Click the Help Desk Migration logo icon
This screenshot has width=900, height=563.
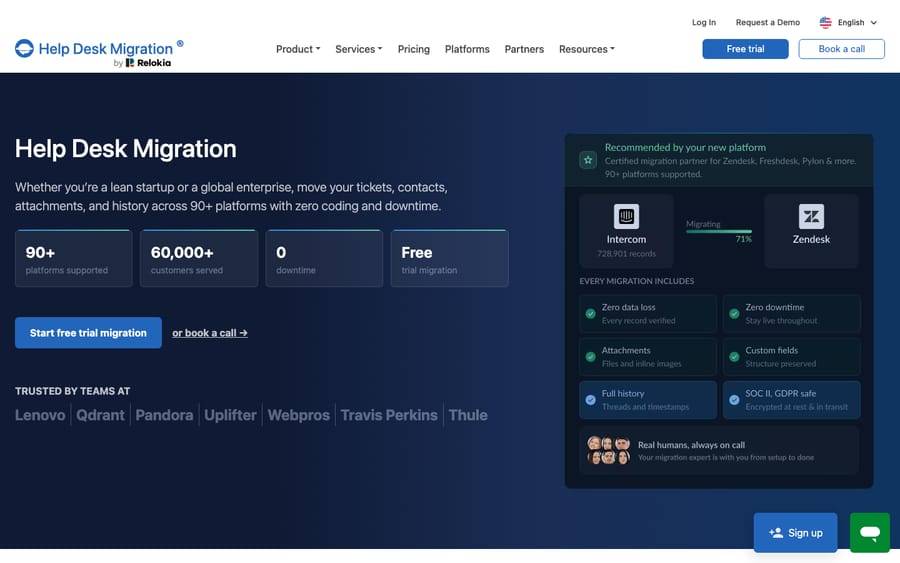[x=24, y=48]
